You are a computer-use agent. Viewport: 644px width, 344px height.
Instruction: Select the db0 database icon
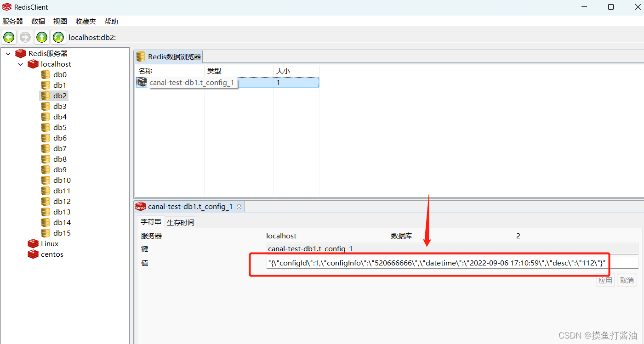46,74
